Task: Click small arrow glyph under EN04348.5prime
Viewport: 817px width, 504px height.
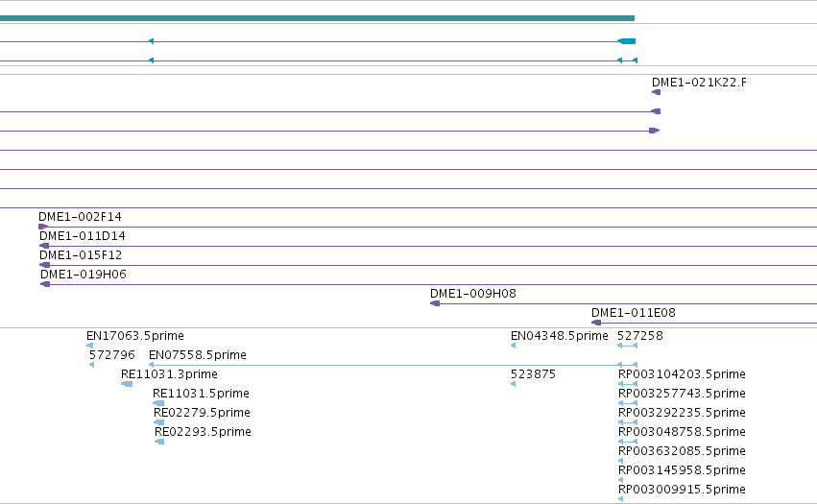Action: [514, 346]
